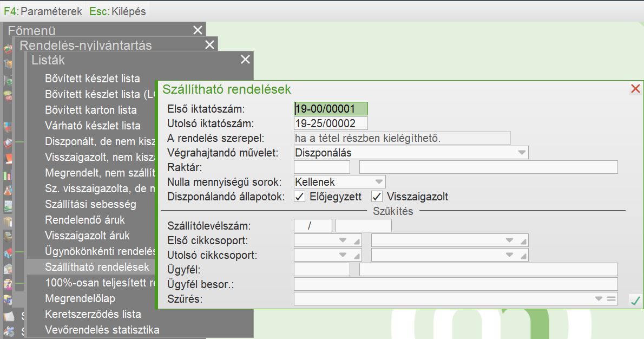Uncheck the Előjegyzett checkbox
This screenshot has height=339, width=644.
point(299,197)
